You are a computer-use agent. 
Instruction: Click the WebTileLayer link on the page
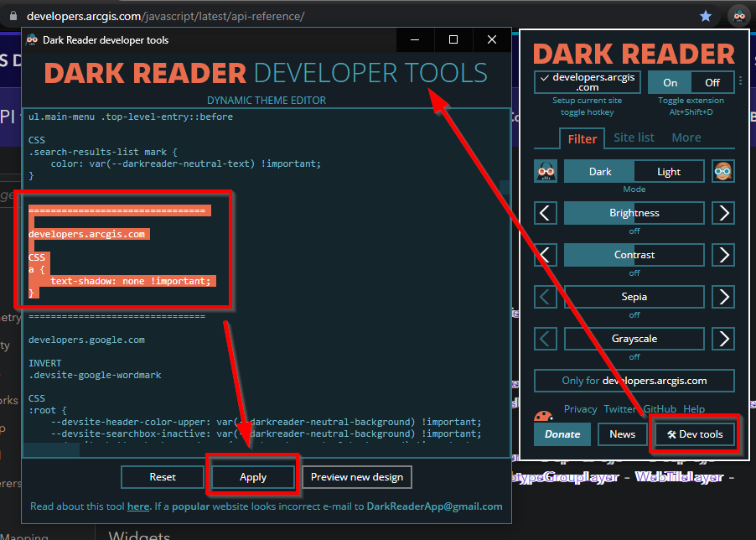point(679,477)
